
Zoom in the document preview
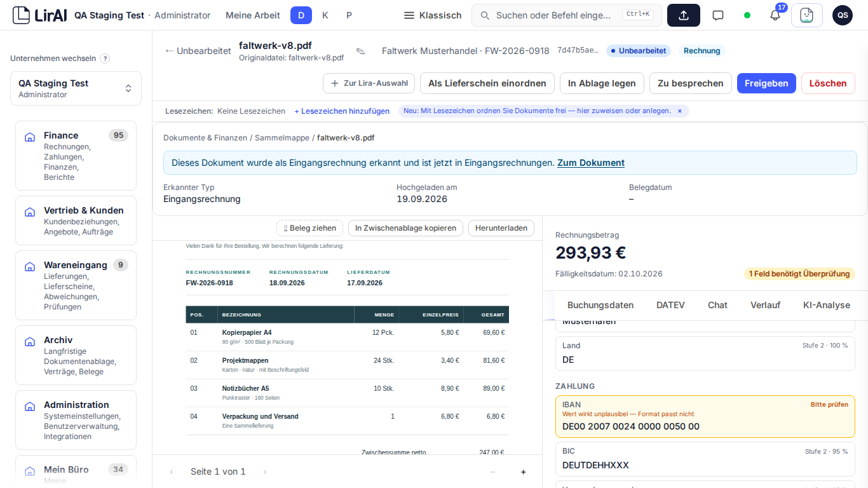click(524, 471)
